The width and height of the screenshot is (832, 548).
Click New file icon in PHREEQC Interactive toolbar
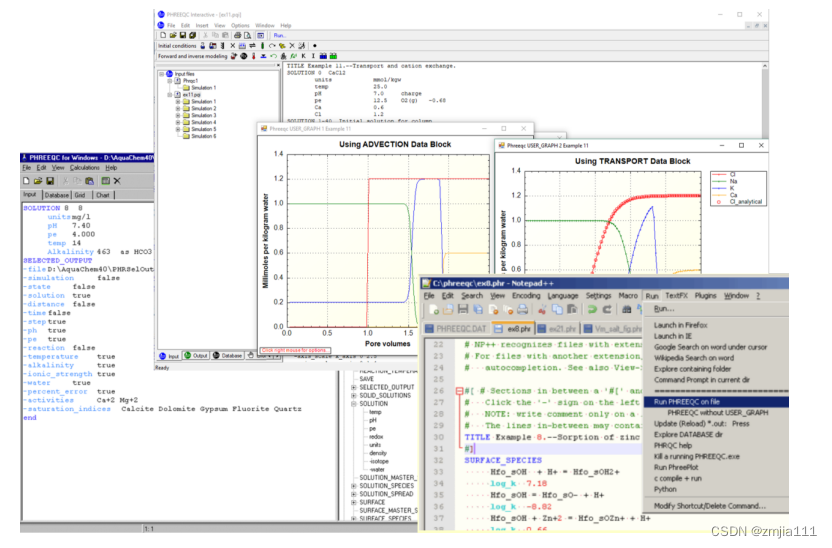[162, 35]
